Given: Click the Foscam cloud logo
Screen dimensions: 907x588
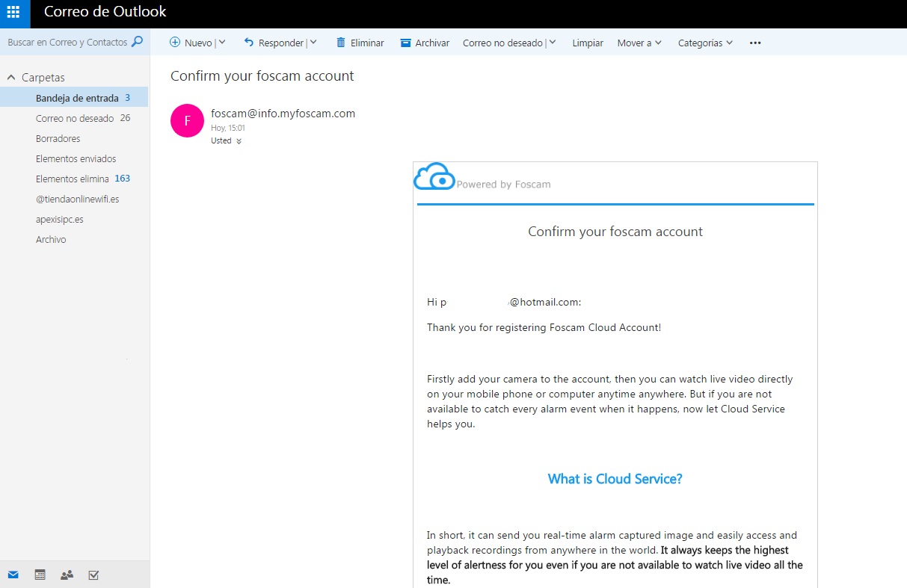Looking at the screenshot, I should pyautogui.click(x=434, y=176).
